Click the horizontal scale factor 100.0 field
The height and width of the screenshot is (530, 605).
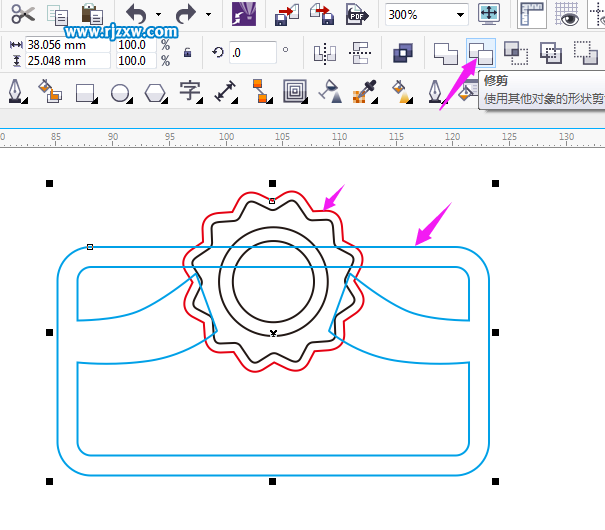(x=136, y=45)
